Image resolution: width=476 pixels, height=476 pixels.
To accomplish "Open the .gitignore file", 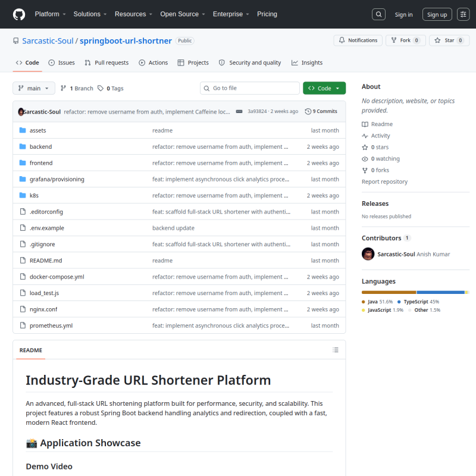I will click(x=42, y=244).
